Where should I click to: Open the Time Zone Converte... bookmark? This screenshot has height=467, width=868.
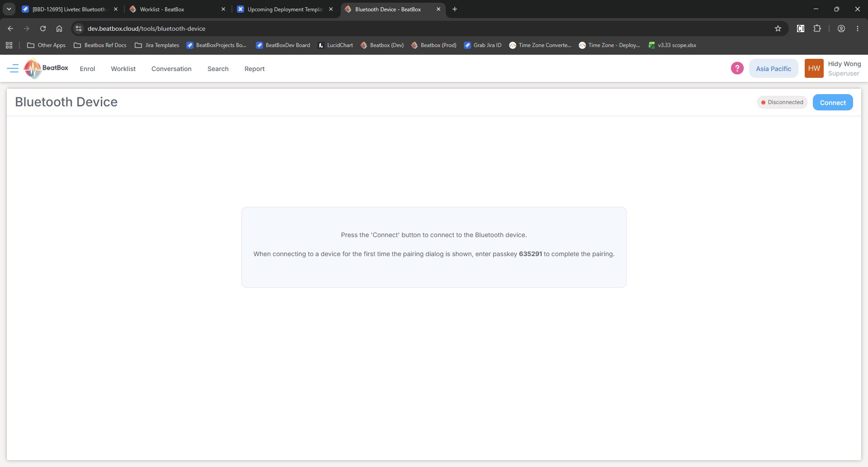540,45
